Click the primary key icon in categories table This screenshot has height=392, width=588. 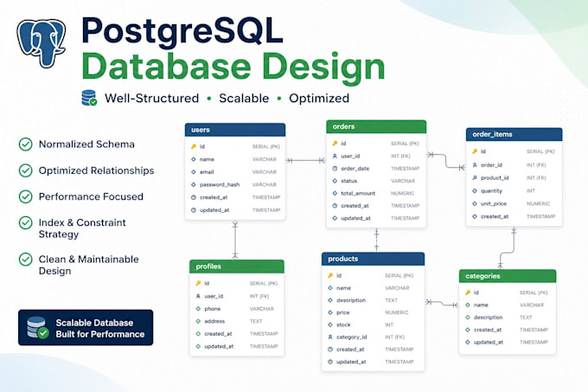click(468, 292)
